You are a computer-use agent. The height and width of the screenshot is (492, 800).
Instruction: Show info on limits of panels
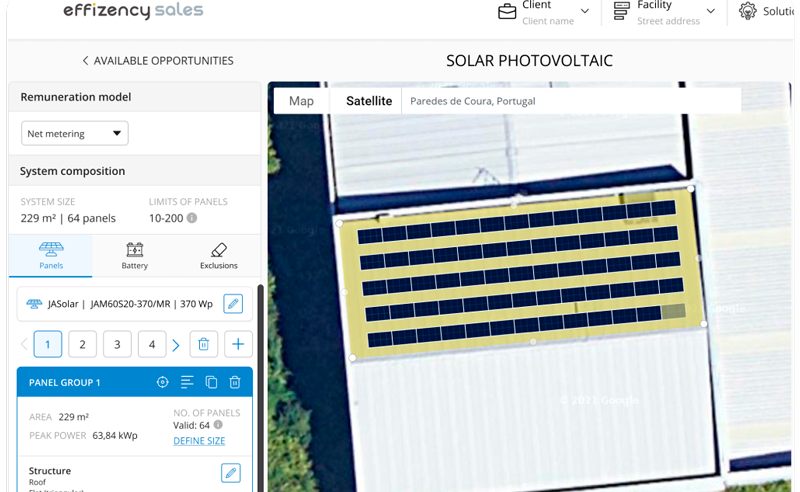point(192,218)
